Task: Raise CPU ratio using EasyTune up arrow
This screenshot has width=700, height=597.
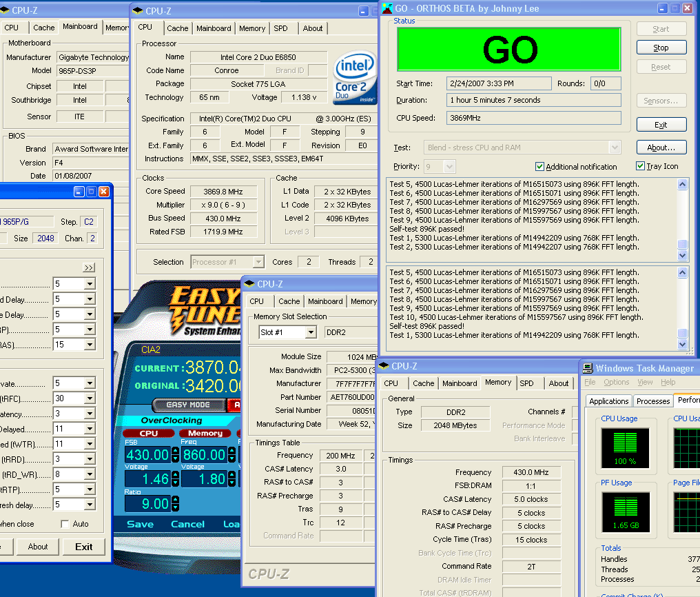Action: 175,500
